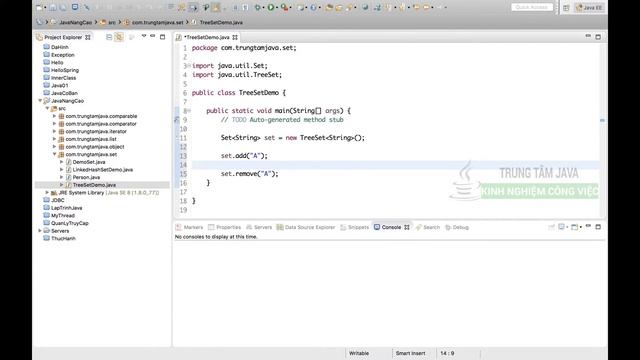
Task: Click the Smart Insert status bar entry
Action: coord(410,353)
